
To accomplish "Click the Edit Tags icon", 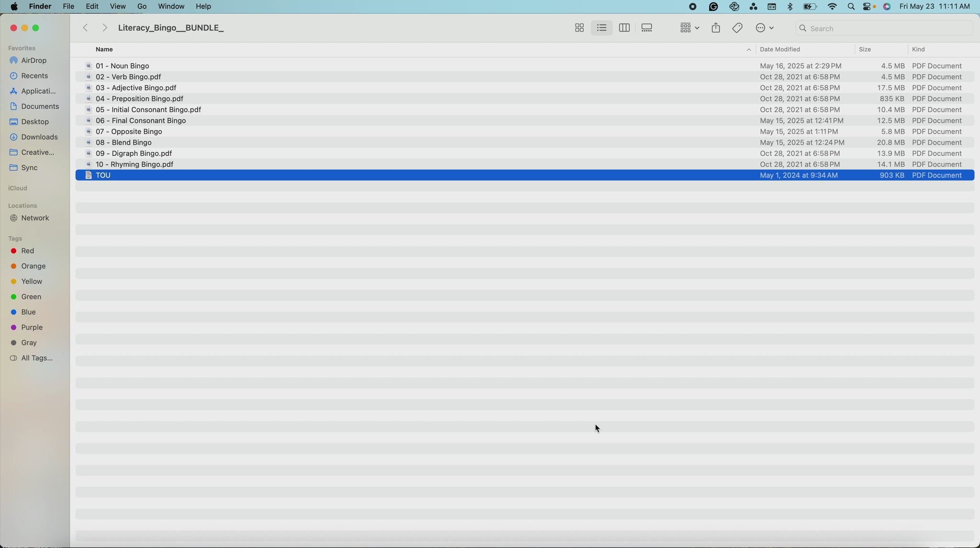I will (737, 28).
